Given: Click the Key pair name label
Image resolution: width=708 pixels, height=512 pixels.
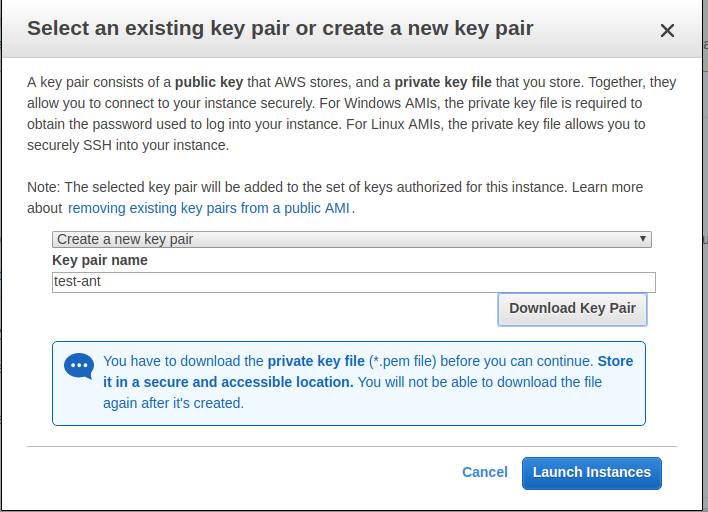Looking at the screenshot, I should [x=100, y=261].
